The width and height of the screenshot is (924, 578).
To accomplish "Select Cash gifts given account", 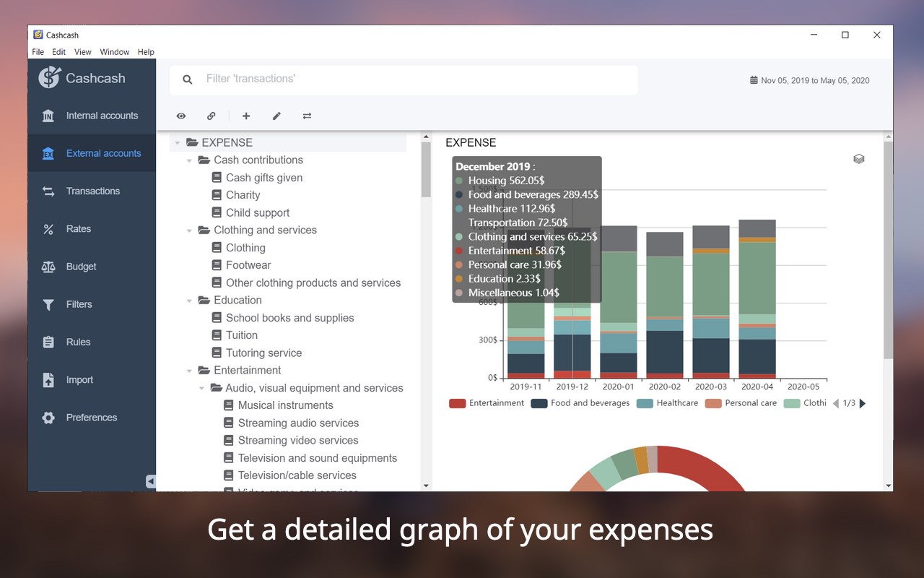I will point(264,178).
